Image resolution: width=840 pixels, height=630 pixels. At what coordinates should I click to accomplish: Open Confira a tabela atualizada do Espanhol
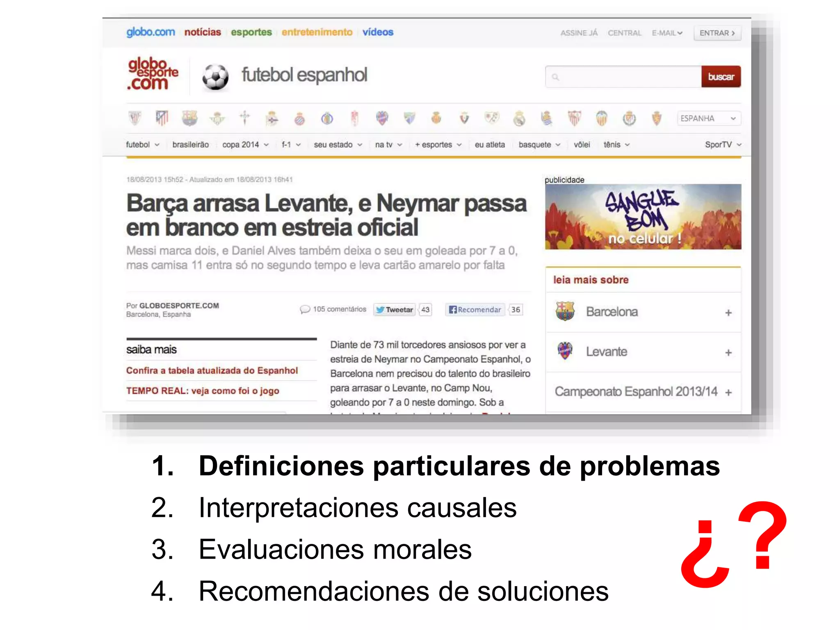pyautogui.click(x=212, y=370)
